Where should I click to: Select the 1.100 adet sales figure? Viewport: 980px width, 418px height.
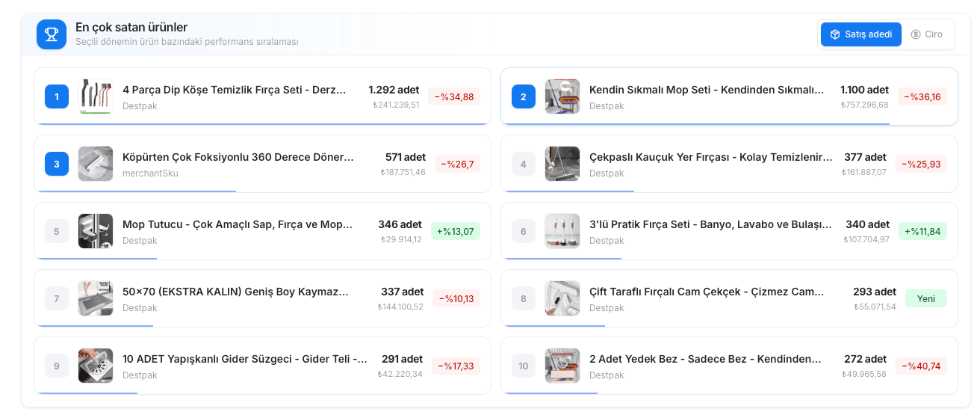click(864, 90)
